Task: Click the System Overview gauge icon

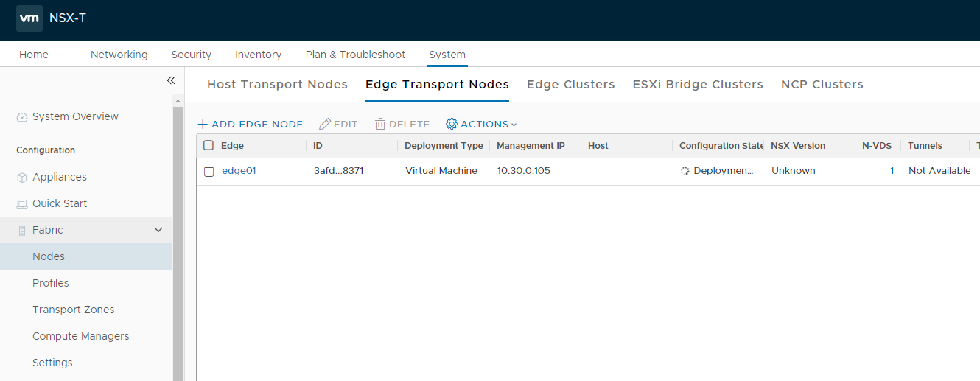Action: click(22, 117)
